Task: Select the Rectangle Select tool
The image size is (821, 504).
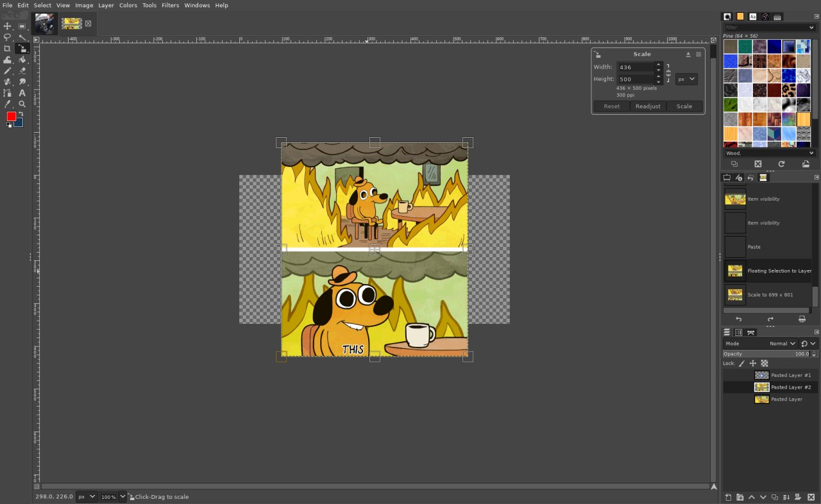Action: tap(22, 26)
